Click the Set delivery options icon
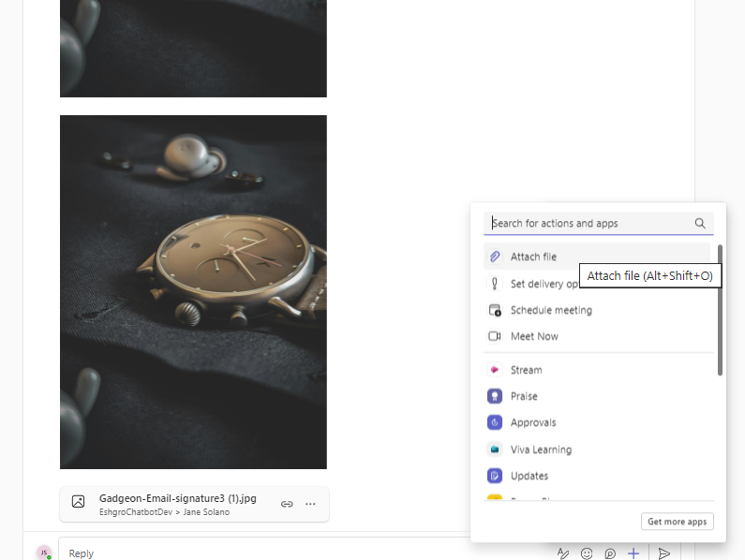The height and width of the screenshot is (560, 745). (x=495, y=284)
